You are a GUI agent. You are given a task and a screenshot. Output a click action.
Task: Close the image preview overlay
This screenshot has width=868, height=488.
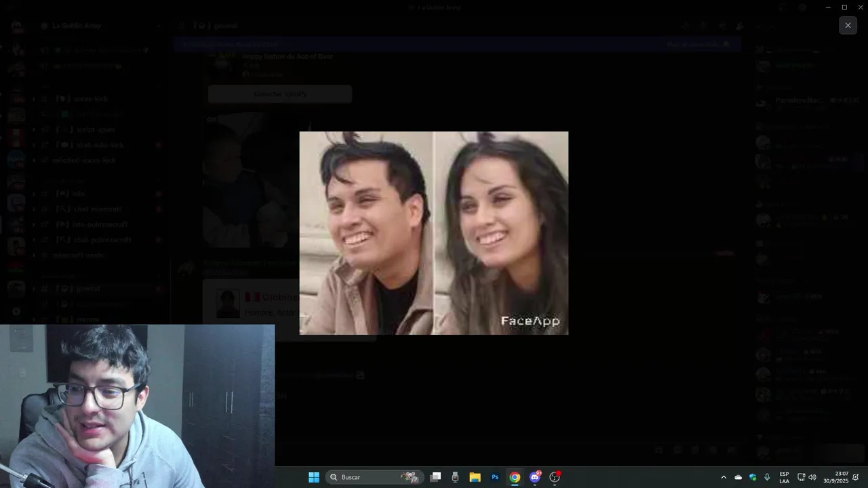tap(848, 26)
